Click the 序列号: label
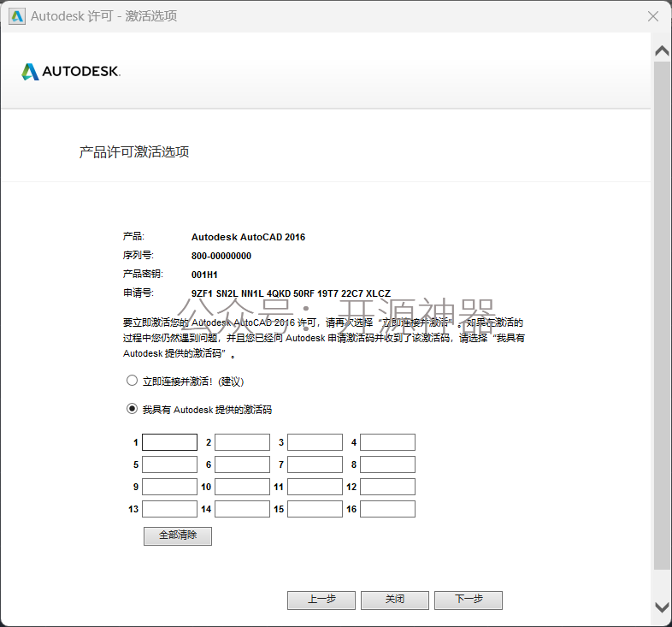The image size is (672, 627). [139, 255]
